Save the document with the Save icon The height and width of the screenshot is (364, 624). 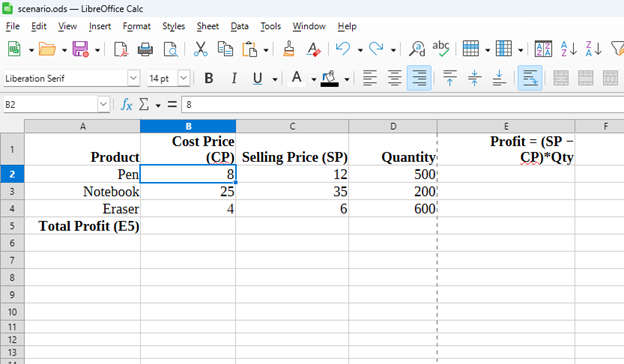coord(80,49)
